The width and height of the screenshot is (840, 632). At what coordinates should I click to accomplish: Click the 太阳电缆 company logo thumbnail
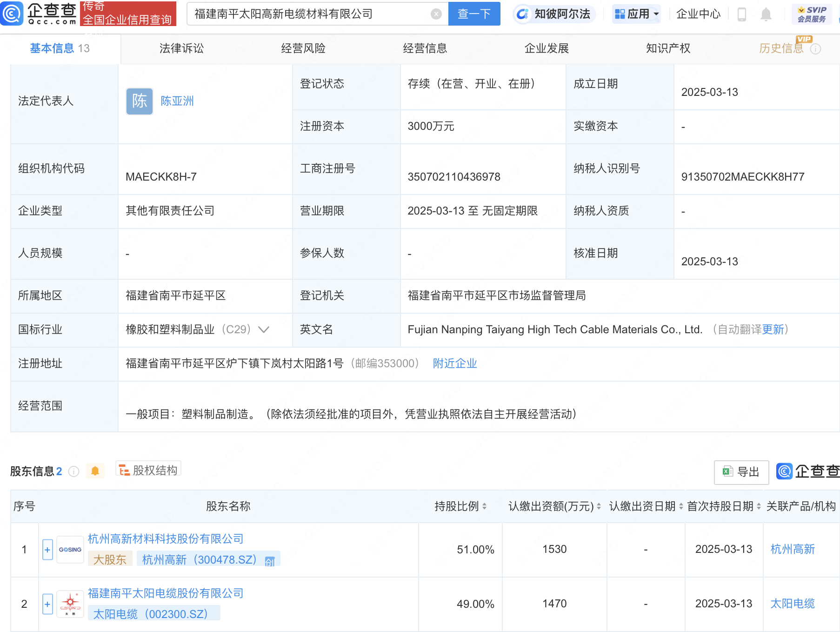pyautogui.click(x=70, y=604)
